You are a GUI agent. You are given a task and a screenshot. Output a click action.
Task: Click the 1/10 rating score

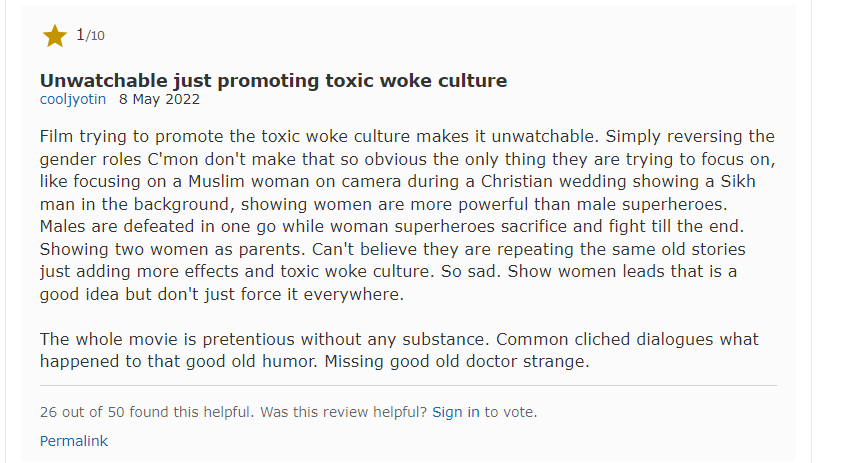click(x=90, y=35)
